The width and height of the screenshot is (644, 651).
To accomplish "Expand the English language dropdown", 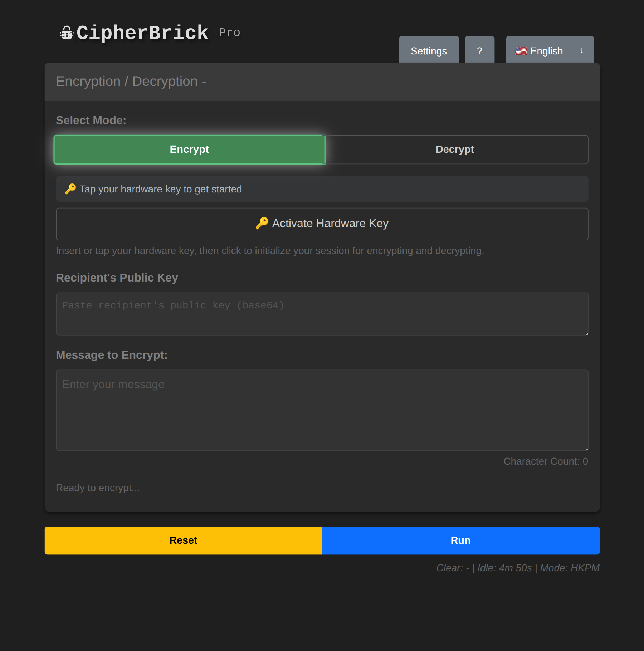I will coord(550,50).
